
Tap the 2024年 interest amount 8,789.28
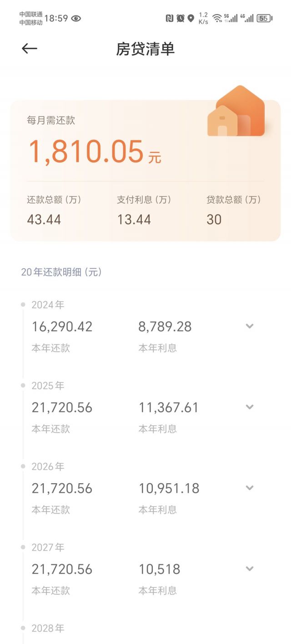[165, 327]
